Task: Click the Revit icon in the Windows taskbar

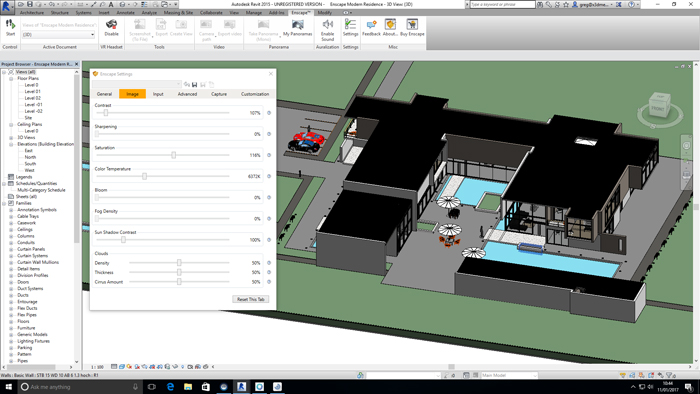Action: pyautogui.click(x=242, y=386)
